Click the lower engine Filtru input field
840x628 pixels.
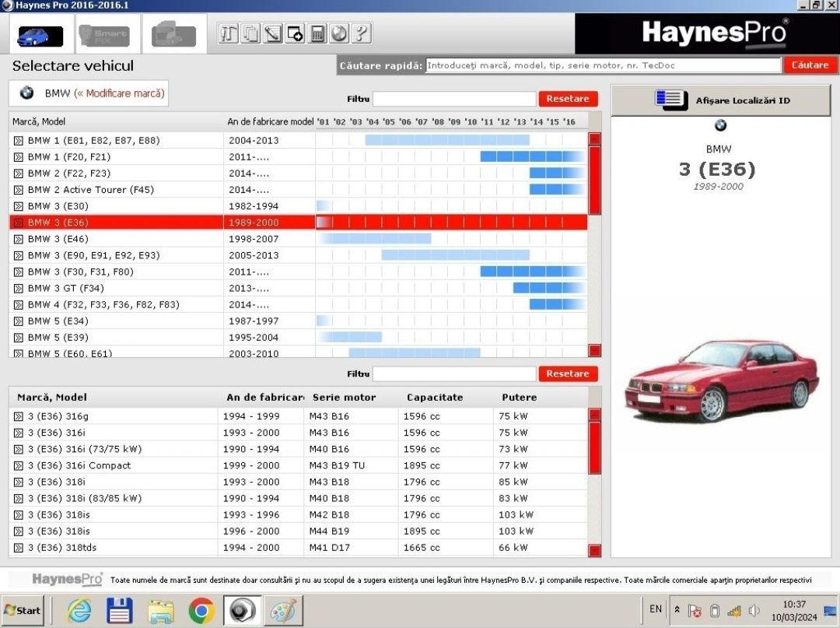[x=454, y=374]
